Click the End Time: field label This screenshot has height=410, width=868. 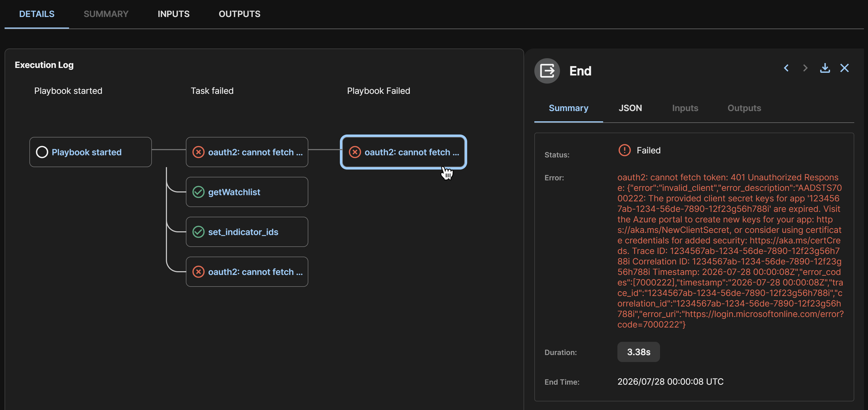coord(562,382)
